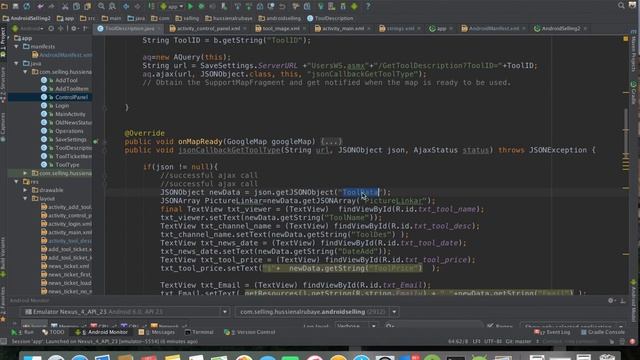This screenshot has width=640, height=360.
Task: Click the Undo arrow in toolbar
Action: (40, 6)
